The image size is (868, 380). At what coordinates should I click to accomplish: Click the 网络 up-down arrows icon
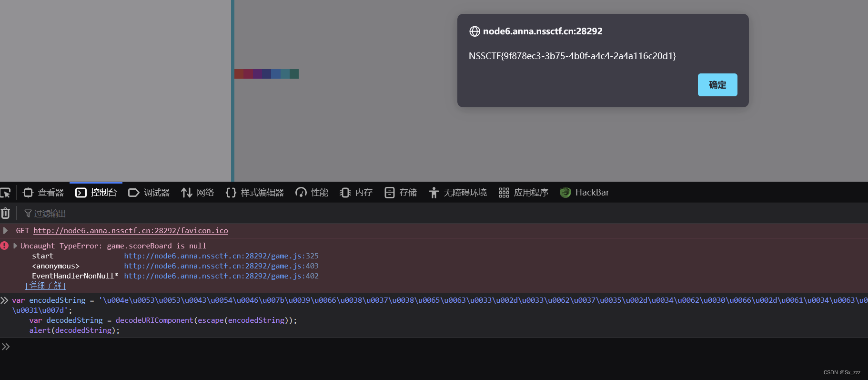[x=186, y=193]
